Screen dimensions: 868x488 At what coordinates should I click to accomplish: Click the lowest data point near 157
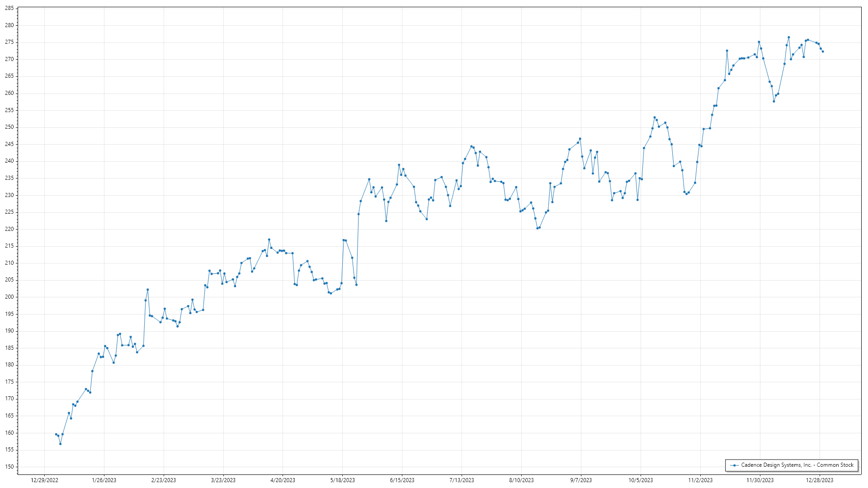click(x=60, y=444)
